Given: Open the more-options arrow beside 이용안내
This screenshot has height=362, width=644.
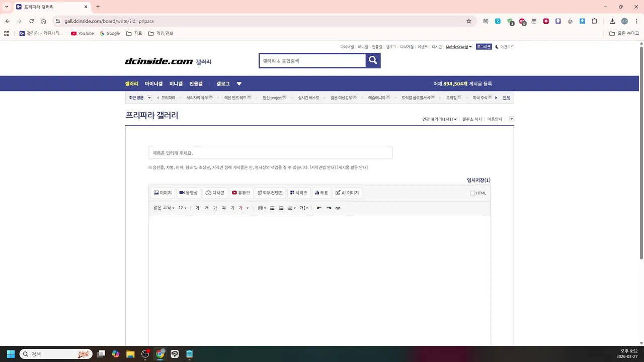Looking at the screenshot, I should 512,119.
